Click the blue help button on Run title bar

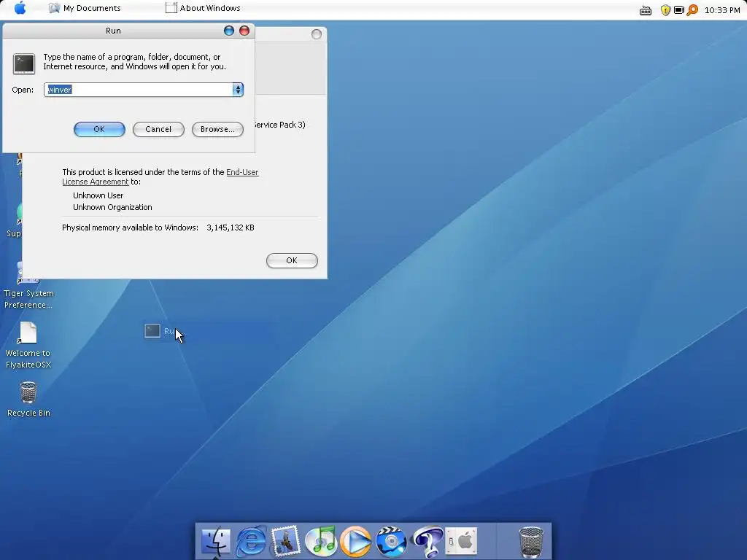[x=229, y=31]
